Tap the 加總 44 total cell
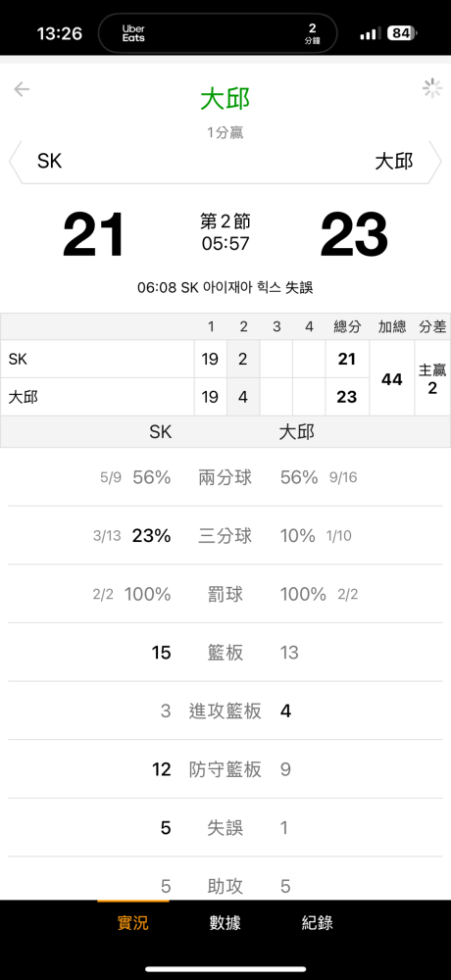This screenshot has width=451, height=980. coord(391,377)
